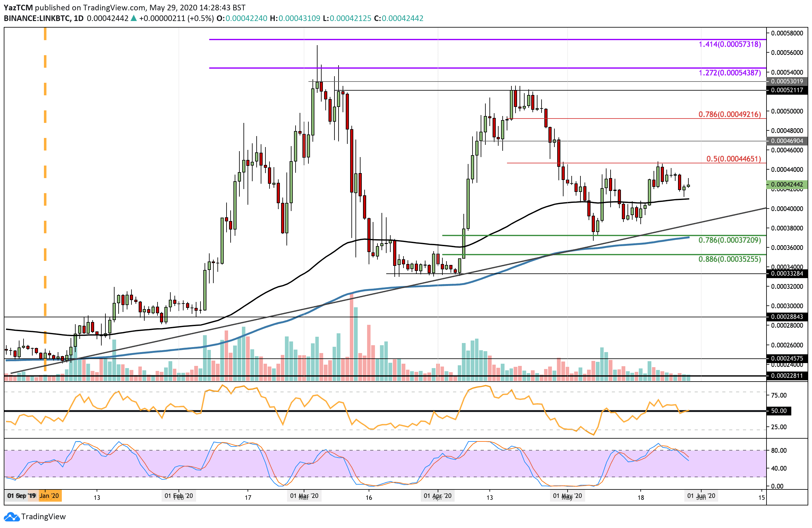Image resolution: width=812 pixels, height=528 pixels.
Task: Click the 01 Apr '20 date marker
Action: pyautogui.click(x=437, y=496)
